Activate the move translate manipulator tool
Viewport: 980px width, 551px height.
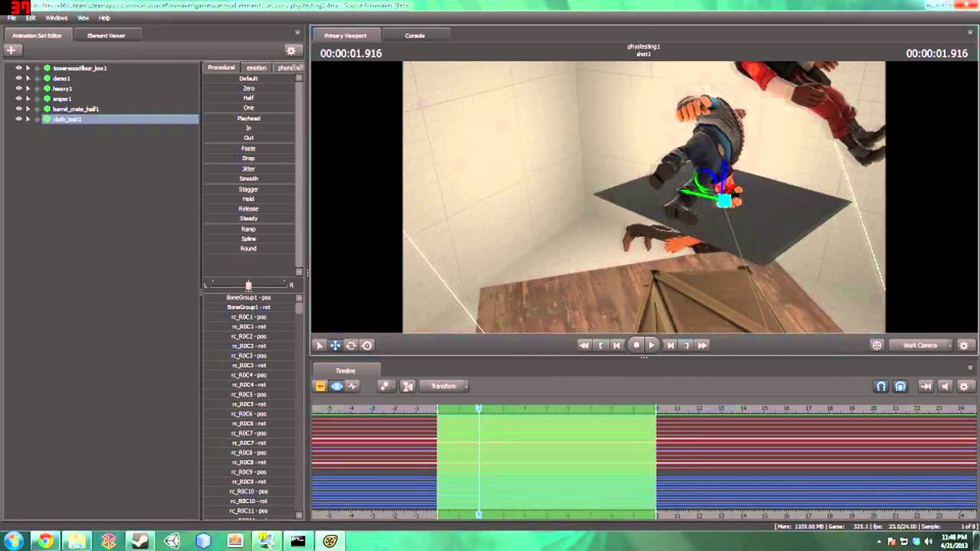(335, 345)
